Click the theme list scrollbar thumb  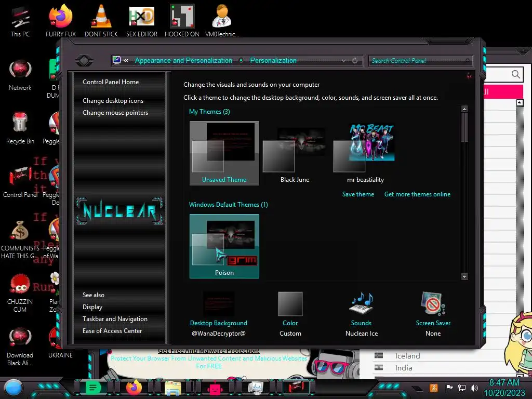point(465,127)
